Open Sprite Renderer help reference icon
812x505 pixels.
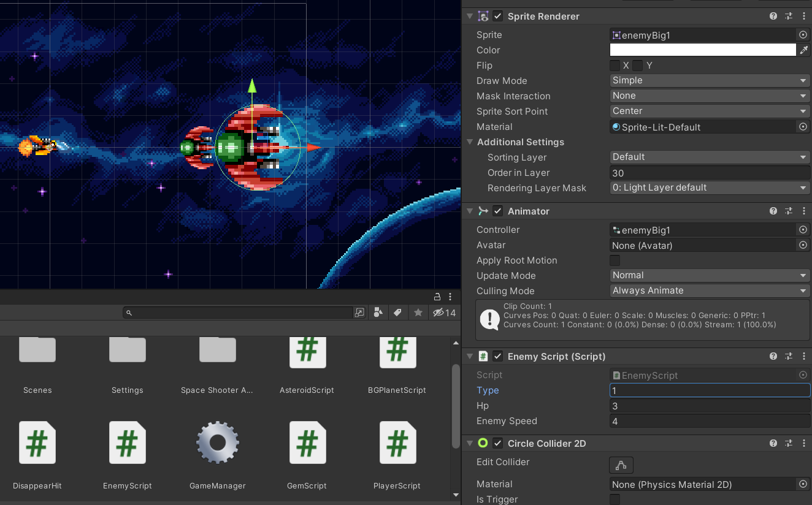pyautogui.click(x=773, y=17)
